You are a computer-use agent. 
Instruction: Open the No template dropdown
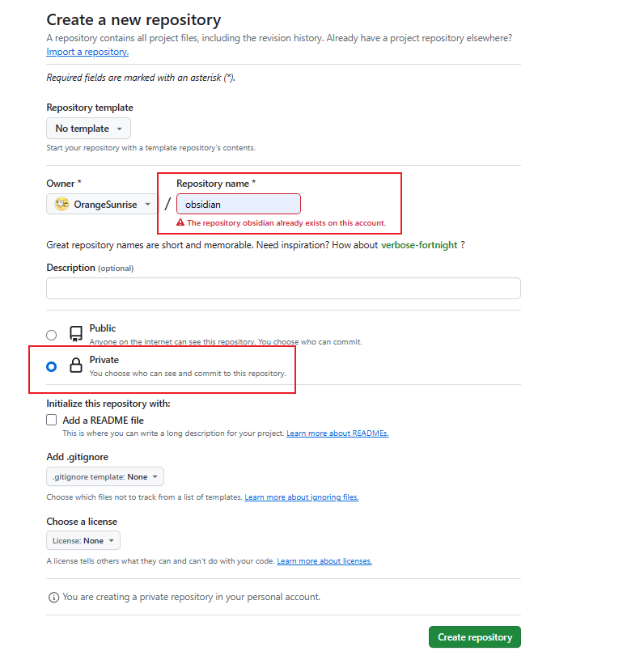point(88,129)
